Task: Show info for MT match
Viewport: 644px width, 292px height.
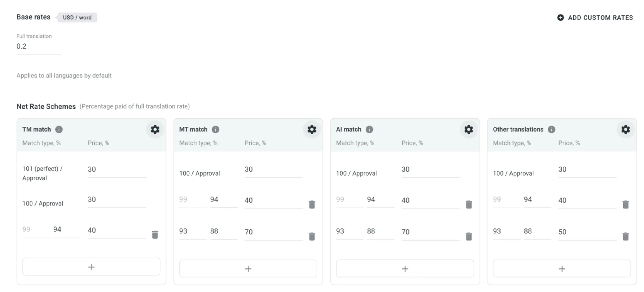Action: [215, 129]
